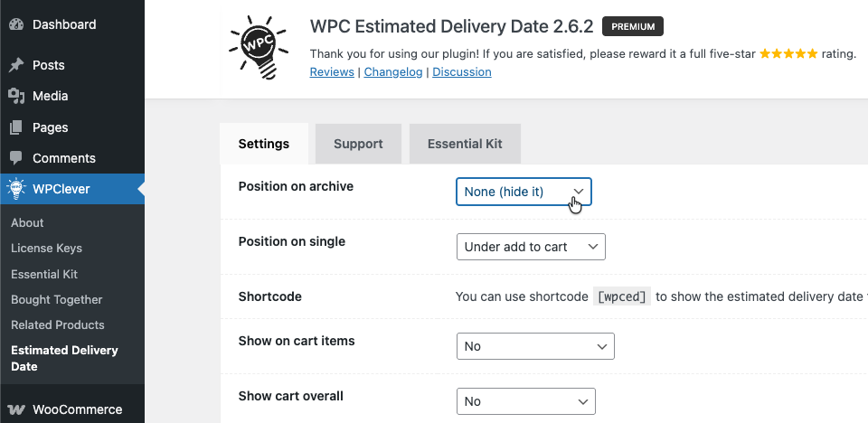Click the WooCommerce logo icon

coord(16,409)
